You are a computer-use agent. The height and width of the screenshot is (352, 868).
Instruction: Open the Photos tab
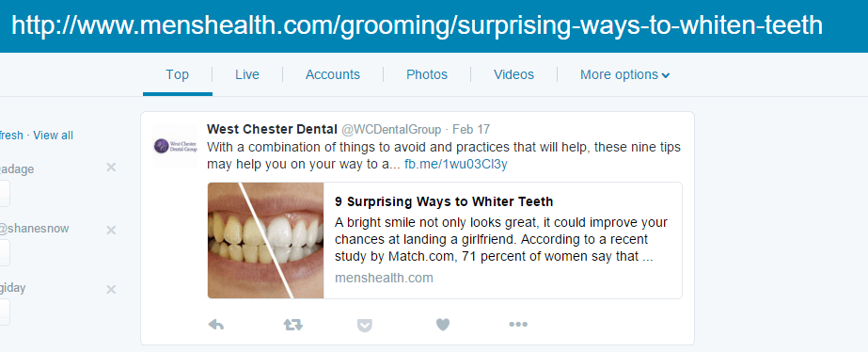tap(427, 75)
